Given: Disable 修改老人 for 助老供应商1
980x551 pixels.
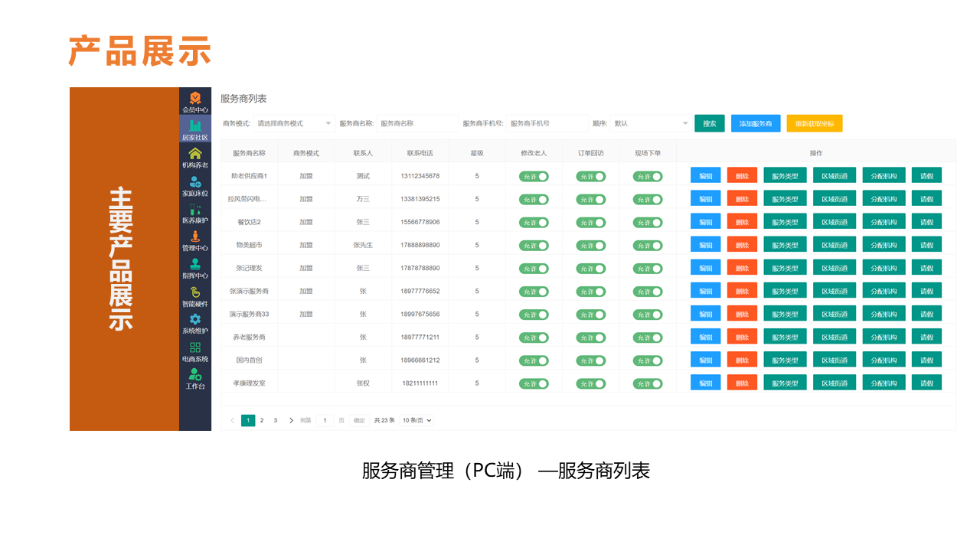Looking at the screenshot, I should click(535, 175).
